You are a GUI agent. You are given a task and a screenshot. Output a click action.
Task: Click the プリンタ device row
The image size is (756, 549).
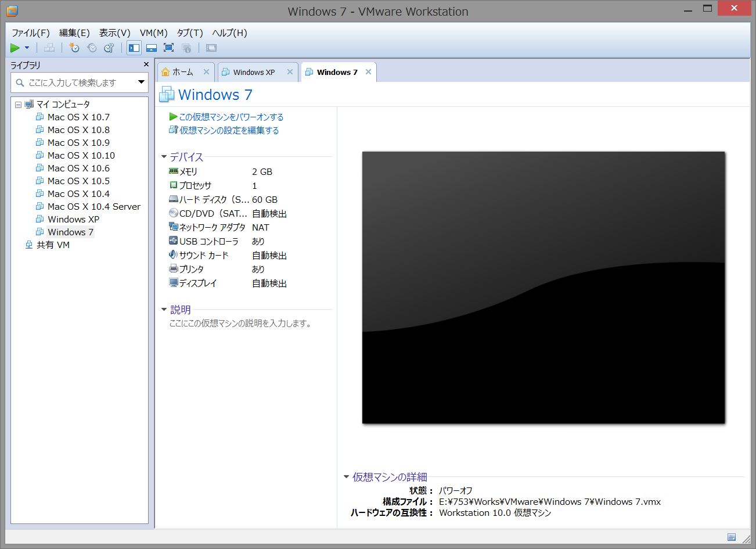click(x=250, y=269)
